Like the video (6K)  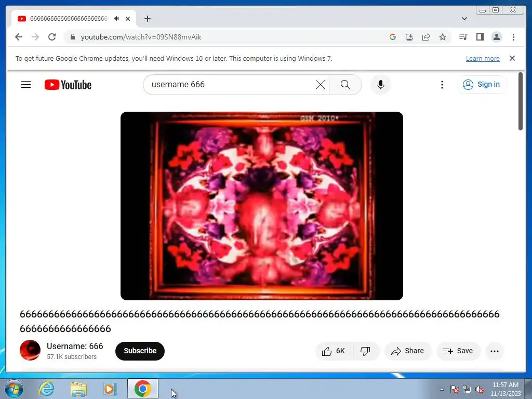[x=334, y=351]
